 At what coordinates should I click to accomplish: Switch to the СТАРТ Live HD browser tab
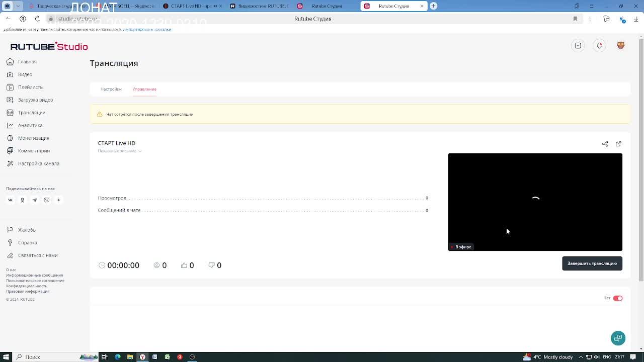[192, 6]
